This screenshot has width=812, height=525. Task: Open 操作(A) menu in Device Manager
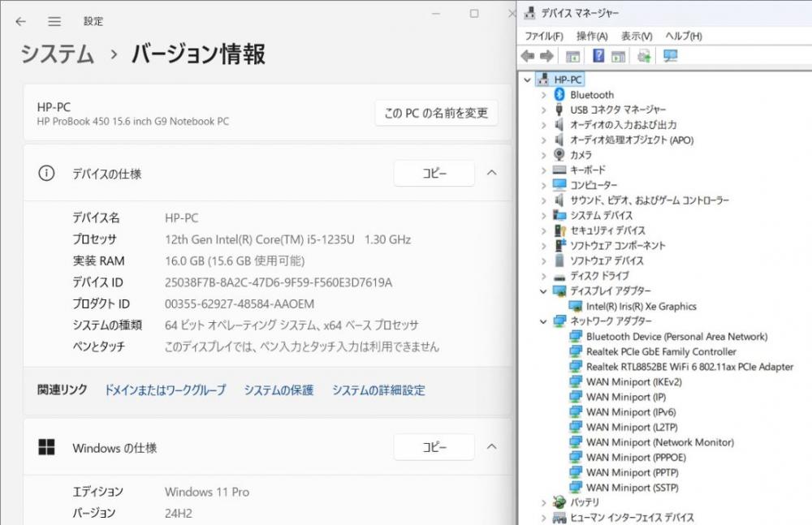(x=592, y=36)
